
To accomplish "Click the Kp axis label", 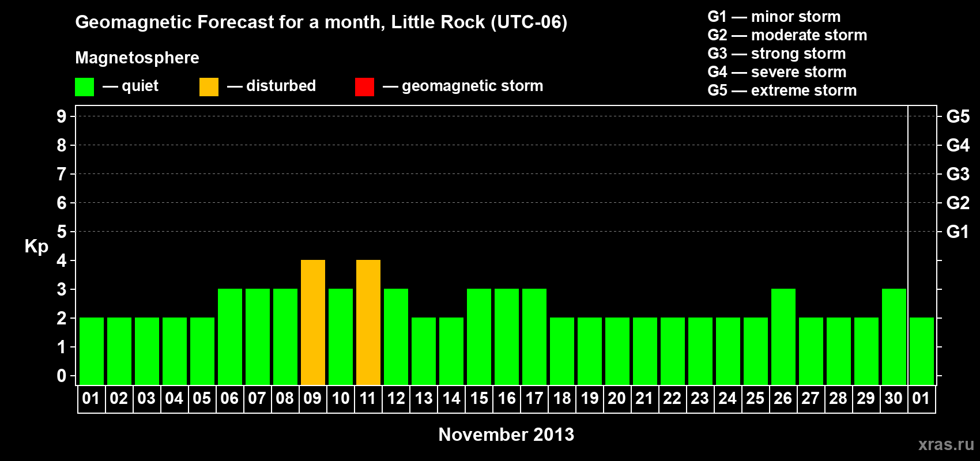I will pyautogui.click(x=36, y=247).
